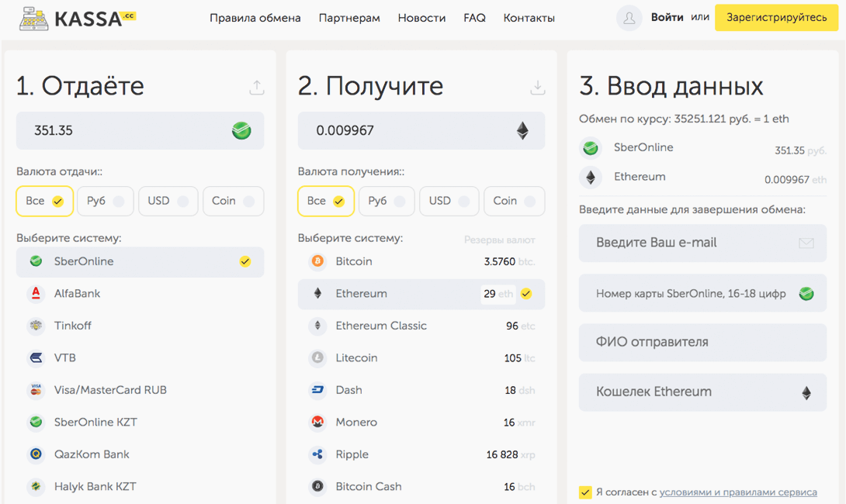Click the QazKom Bank logo icon

click(x=36, y=454)
